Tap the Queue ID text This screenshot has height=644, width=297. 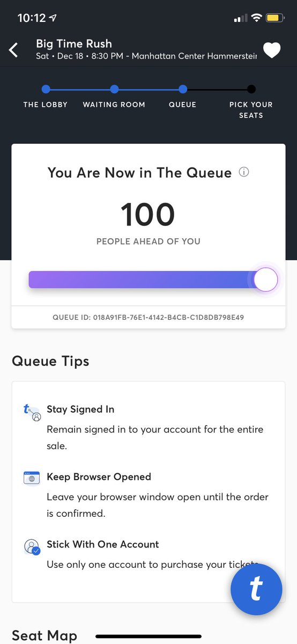tap(148, 317)
